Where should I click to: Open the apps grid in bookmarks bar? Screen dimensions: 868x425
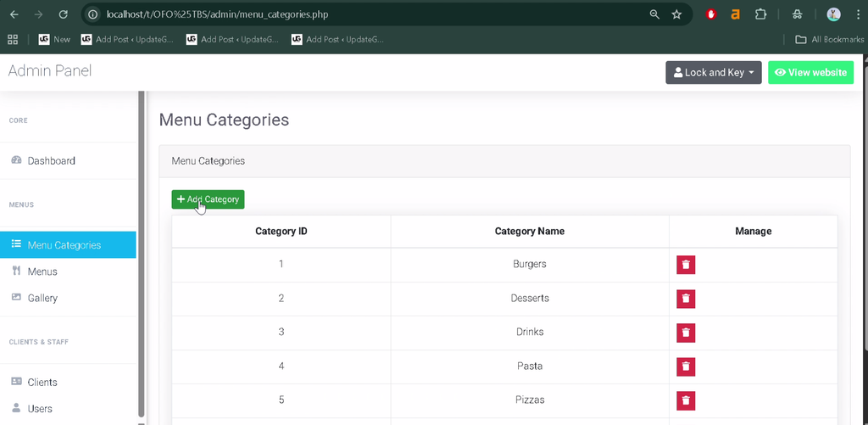[13, 39]
